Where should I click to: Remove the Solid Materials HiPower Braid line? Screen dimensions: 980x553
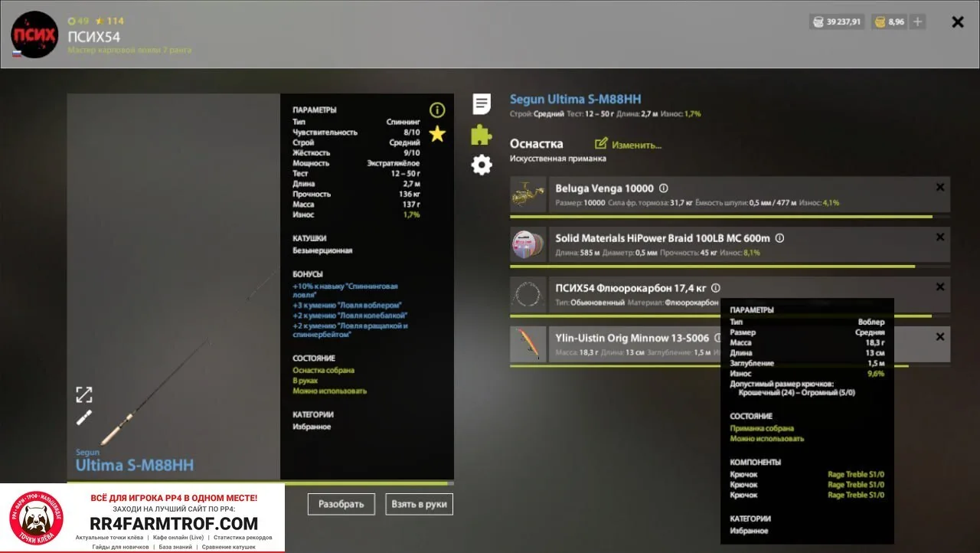[x=940, y=237]
